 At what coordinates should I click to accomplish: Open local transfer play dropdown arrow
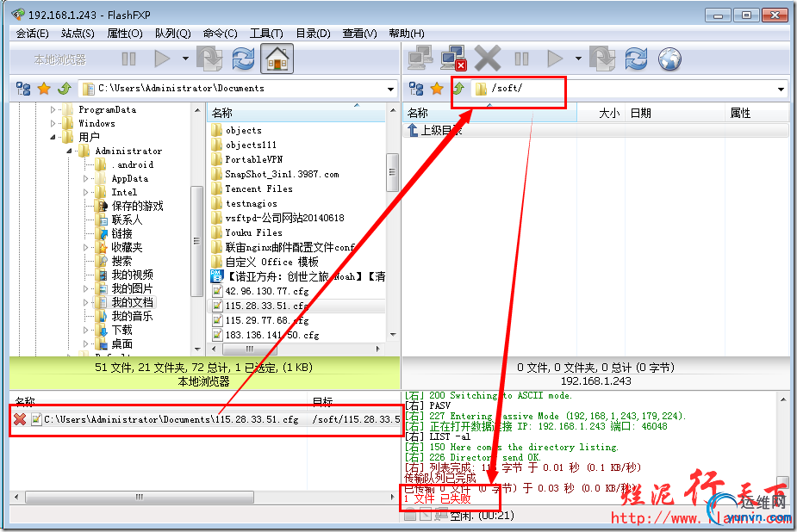pos(185,59)
